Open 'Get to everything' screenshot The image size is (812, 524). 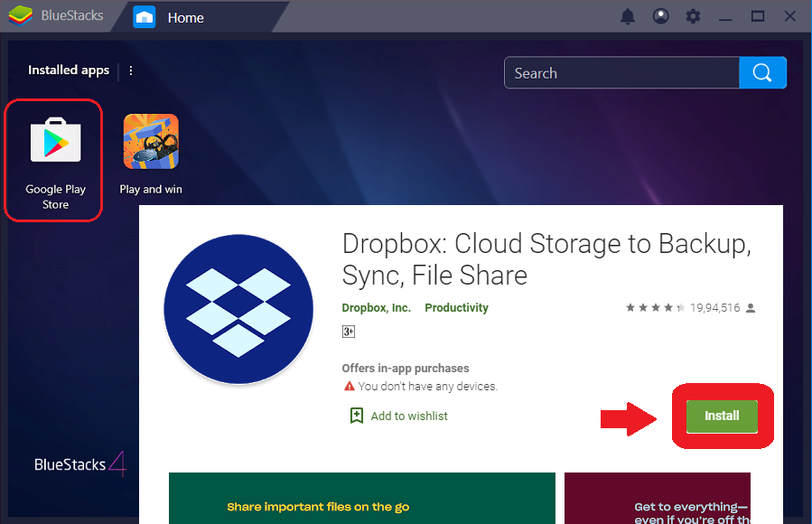tap(658, 498)
